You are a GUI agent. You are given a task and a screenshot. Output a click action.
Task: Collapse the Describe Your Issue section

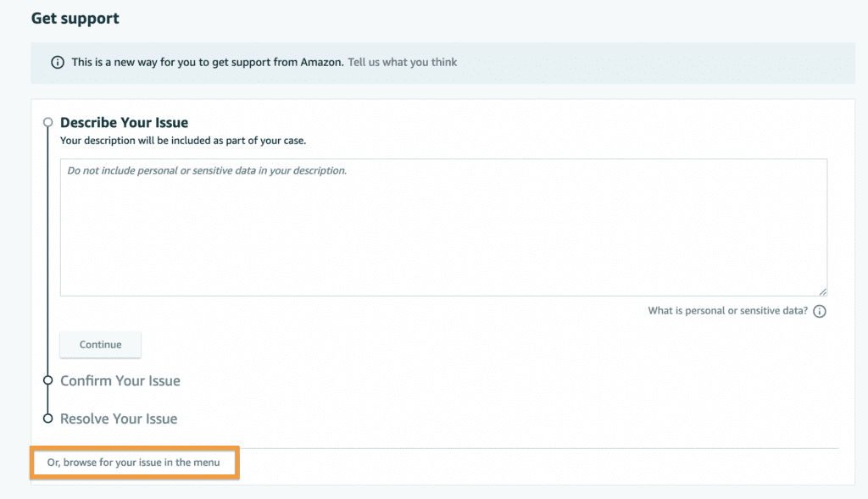(x=124, y=122)
